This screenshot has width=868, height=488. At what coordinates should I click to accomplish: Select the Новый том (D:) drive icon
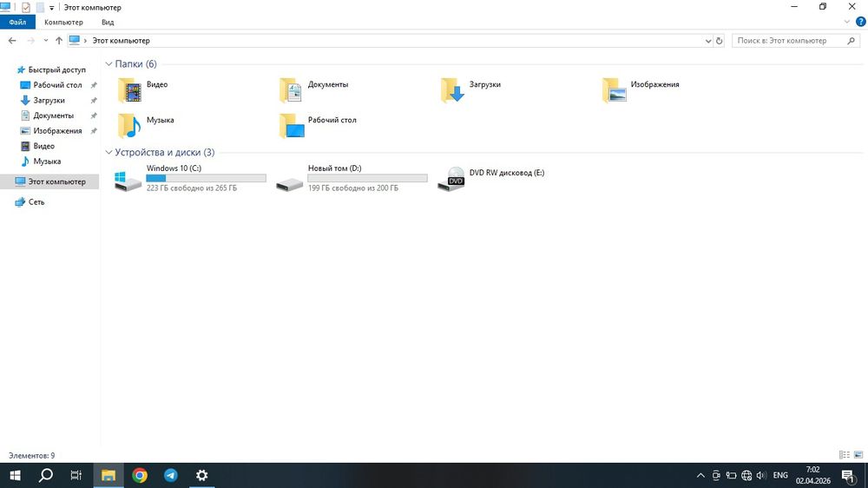click(x=289, y=184)
